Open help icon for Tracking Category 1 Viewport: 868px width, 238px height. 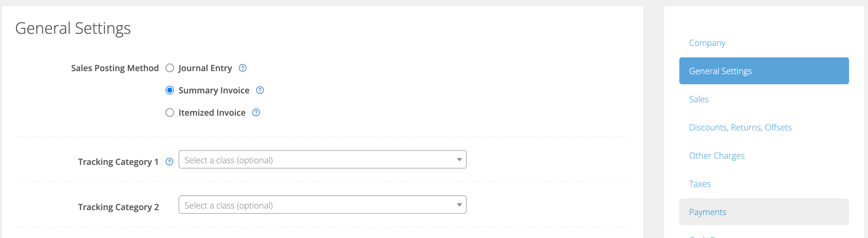click(x=169, y=162)
